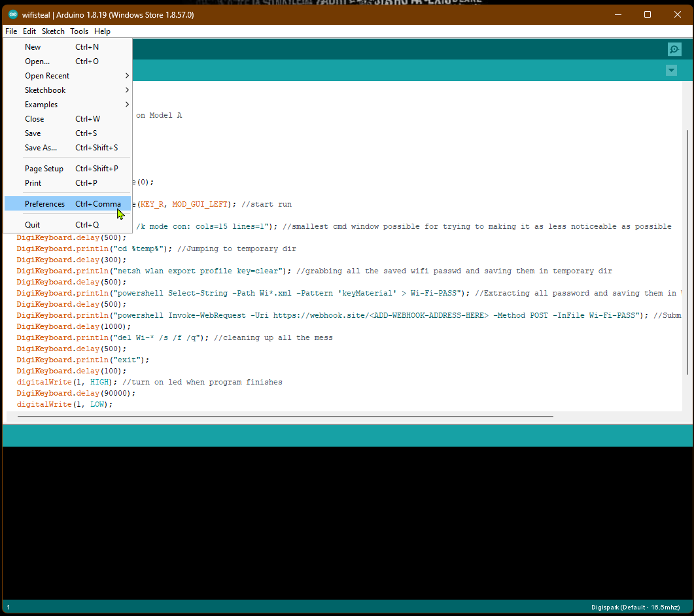Choose Page Setup menu entry
The height and width of the screenshot is (616, 694).
point(68,169)
